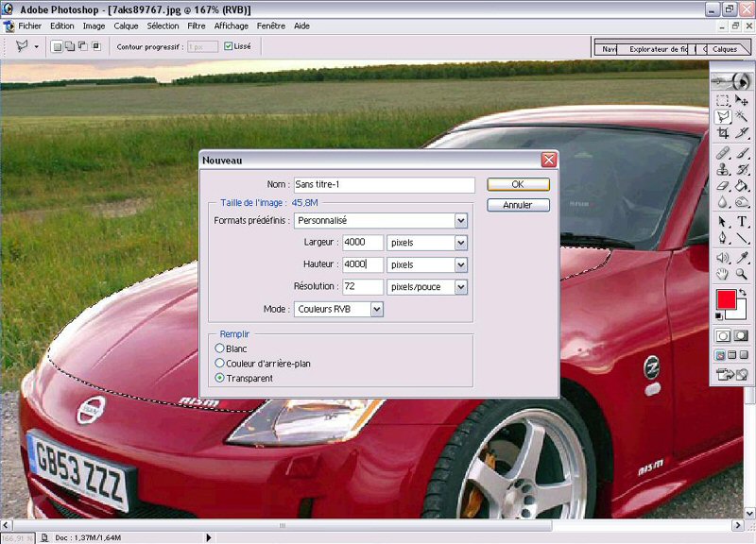756x544 pixels.
Task: Select the Line tool
Action: 742,238
